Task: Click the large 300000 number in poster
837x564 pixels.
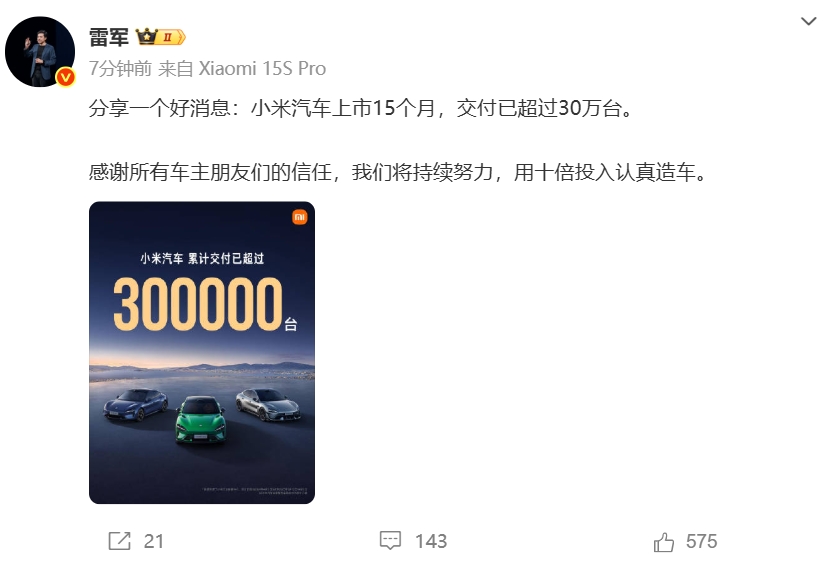Action: coord(198,303)
